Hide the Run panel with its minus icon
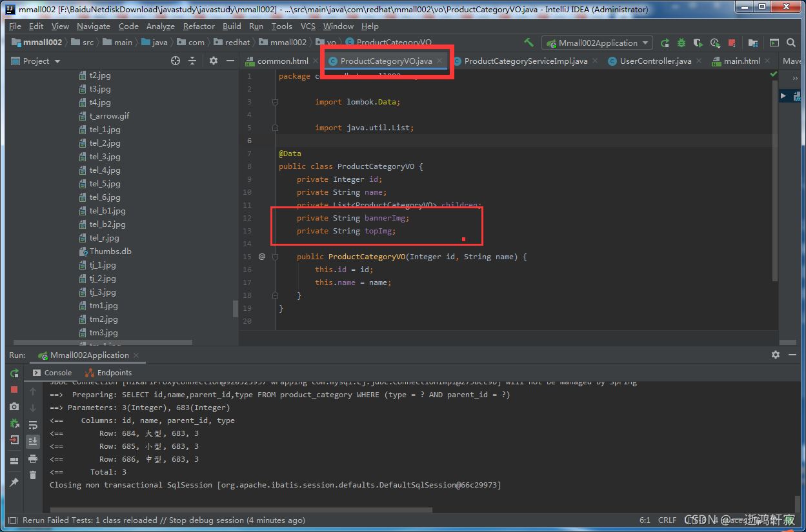Screen dimensions: 806x532 pyautogui.click(x=793, y=355)
